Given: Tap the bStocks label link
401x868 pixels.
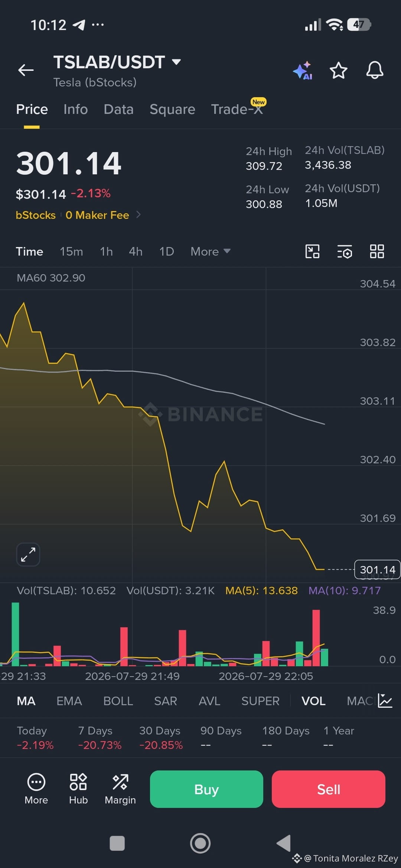Looking at the screenshot, I should pyautogui.click(x=36, y=215).
